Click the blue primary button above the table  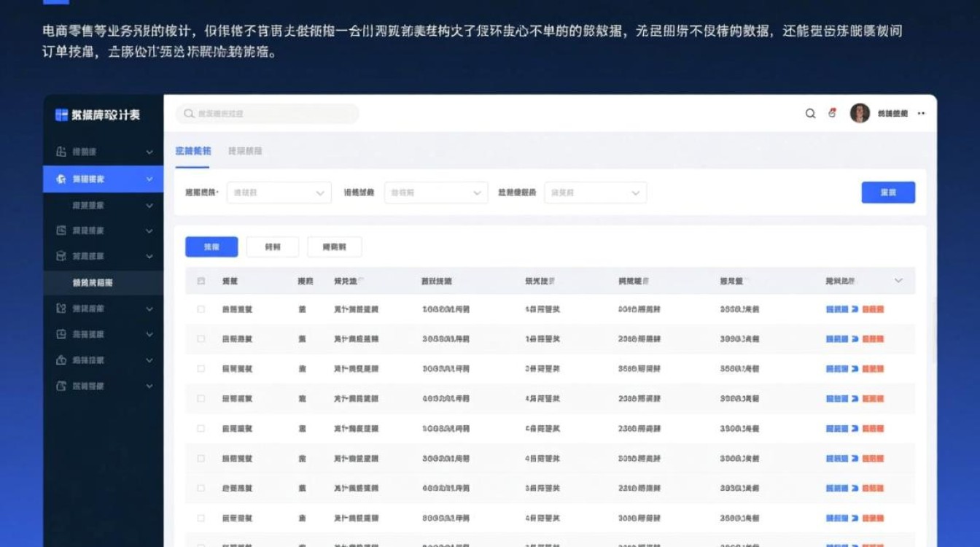tap(211, 247)
